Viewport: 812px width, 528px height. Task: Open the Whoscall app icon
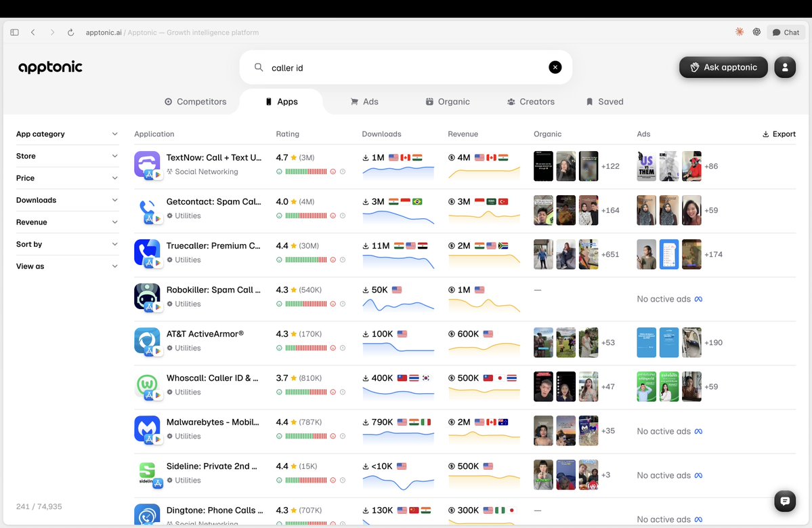click(x=147, y=385)
